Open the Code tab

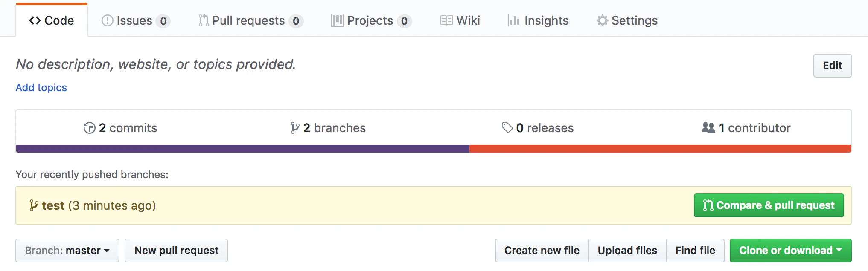click(52, 20)
